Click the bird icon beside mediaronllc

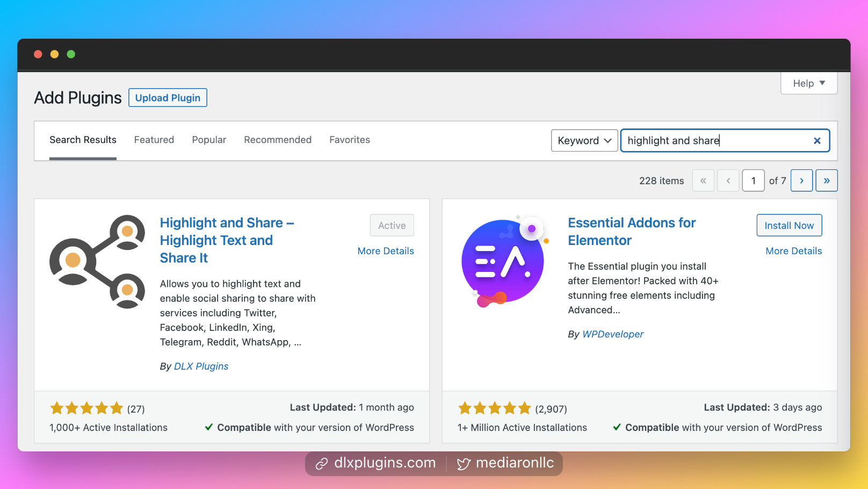click(464, 464)
